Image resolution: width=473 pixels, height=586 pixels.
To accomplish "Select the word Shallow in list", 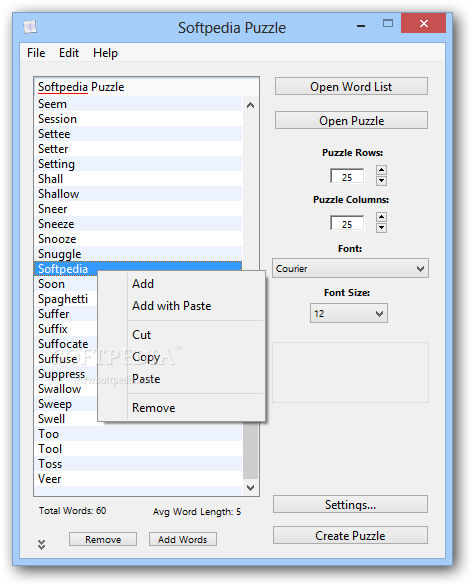I will point(138,194).
